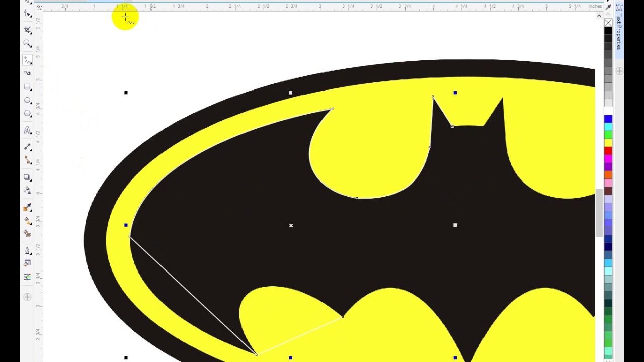The width and height of the screenshot is (644, 362).
Task: Select the Smart Fill tool
Action: click(x=28, y=233)
